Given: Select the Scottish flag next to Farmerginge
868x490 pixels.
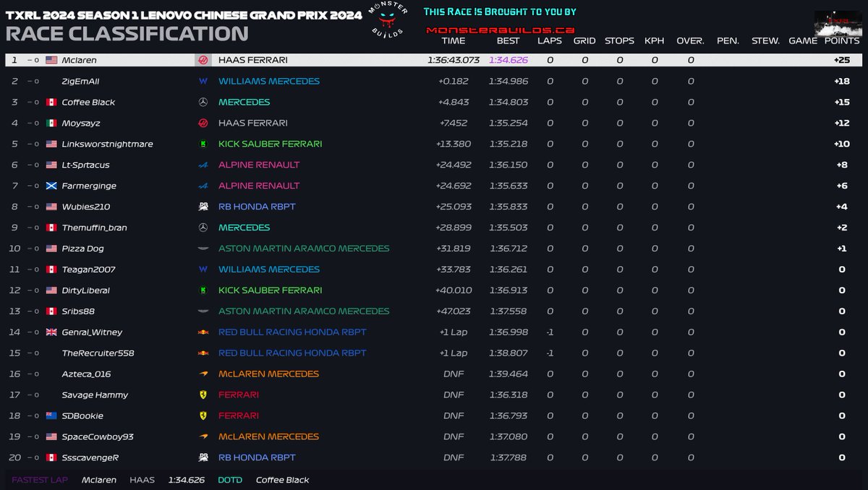Looking at the screenshot, I should (51, 186).
